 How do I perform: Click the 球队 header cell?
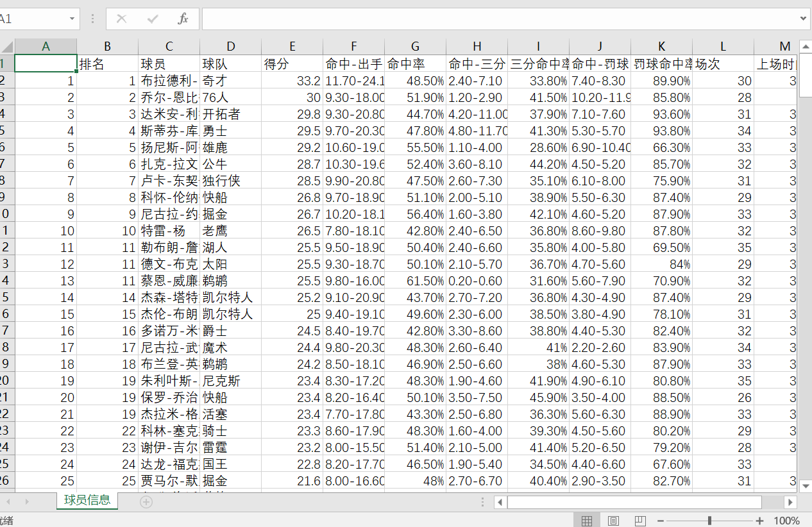pos(230,63)
